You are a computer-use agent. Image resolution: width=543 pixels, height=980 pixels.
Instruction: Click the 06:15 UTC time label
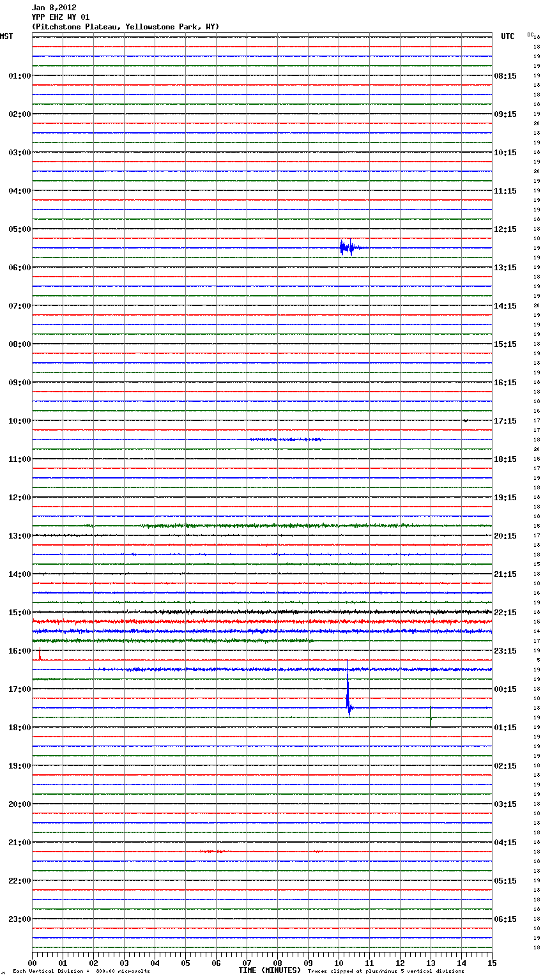point(505,919)
